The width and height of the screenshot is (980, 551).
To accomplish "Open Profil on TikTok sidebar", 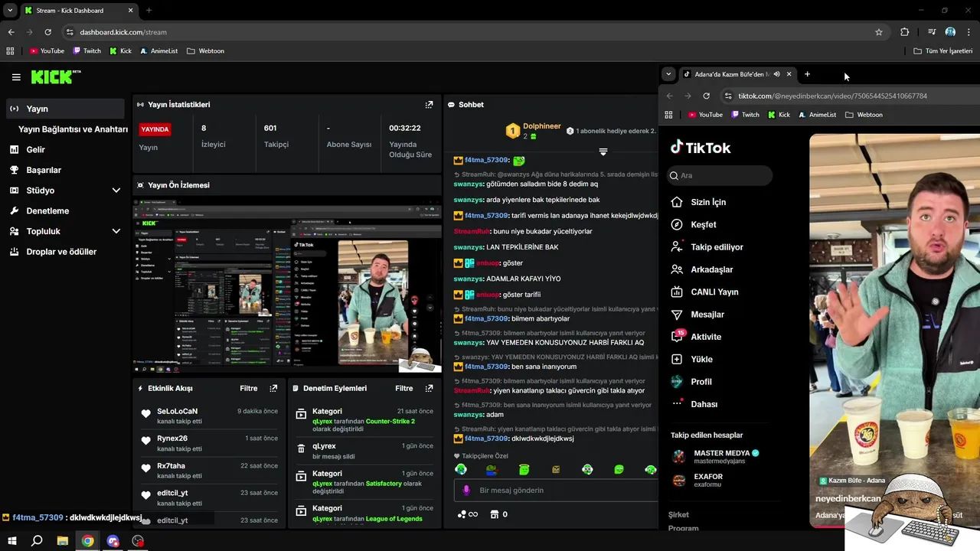I will click(691, 382).
